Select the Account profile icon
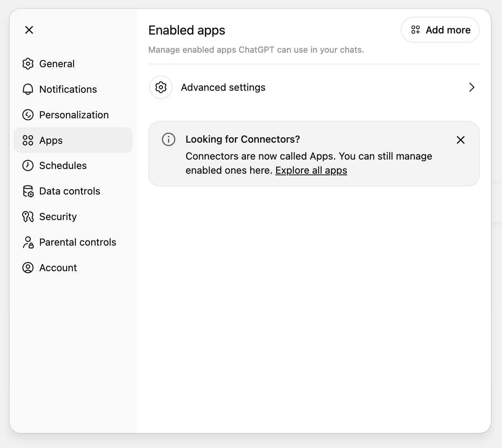The width and height of the screenshot is (502, 448). coord(28,268)
